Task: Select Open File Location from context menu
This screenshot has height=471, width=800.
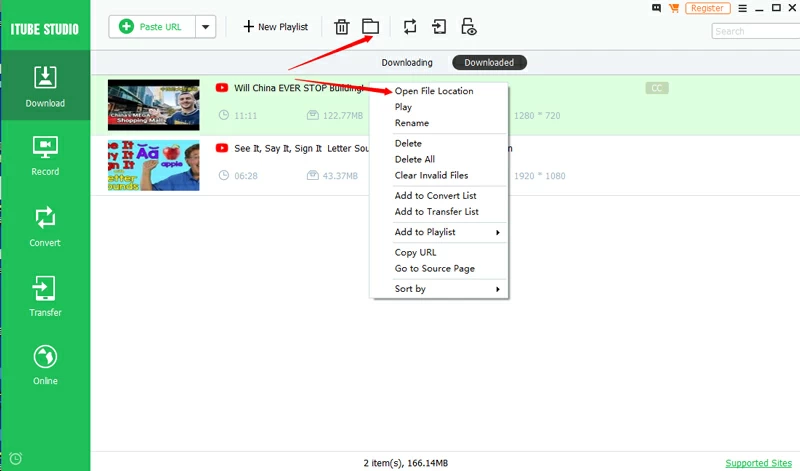Action: tap(434, 91)
